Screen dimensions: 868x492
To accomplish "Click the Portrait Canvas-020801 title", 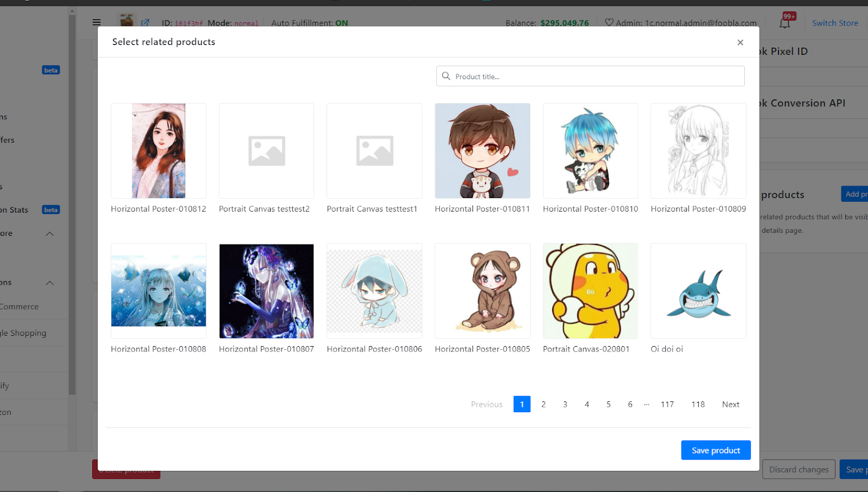I will click(586, 349).
